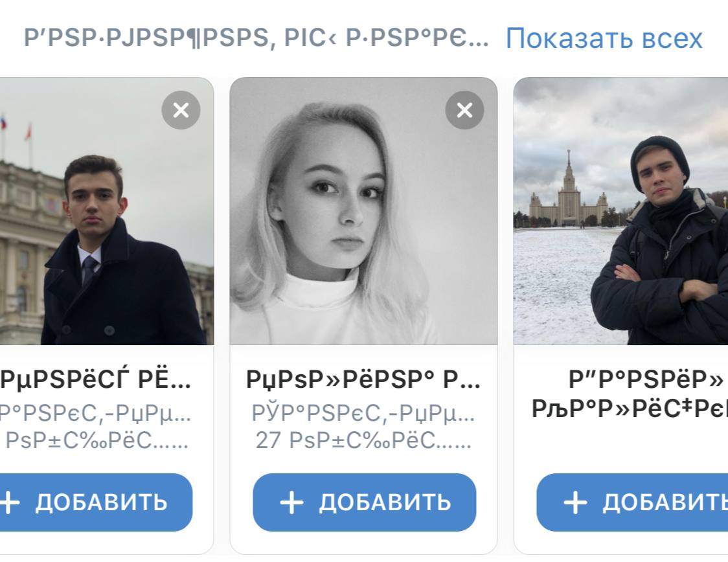Add the third suggested person as friend
Screen dimensions: 728x562
632,502
